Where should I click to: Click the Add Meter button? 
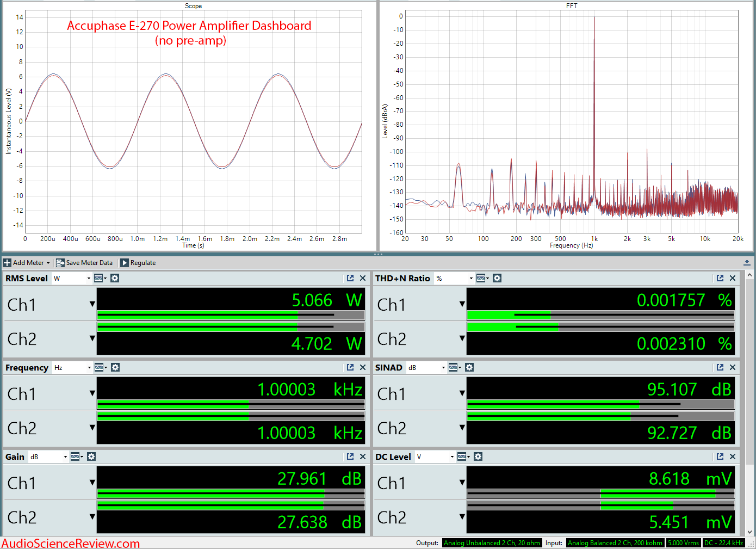pyautogui.click(x=27, y=263)
